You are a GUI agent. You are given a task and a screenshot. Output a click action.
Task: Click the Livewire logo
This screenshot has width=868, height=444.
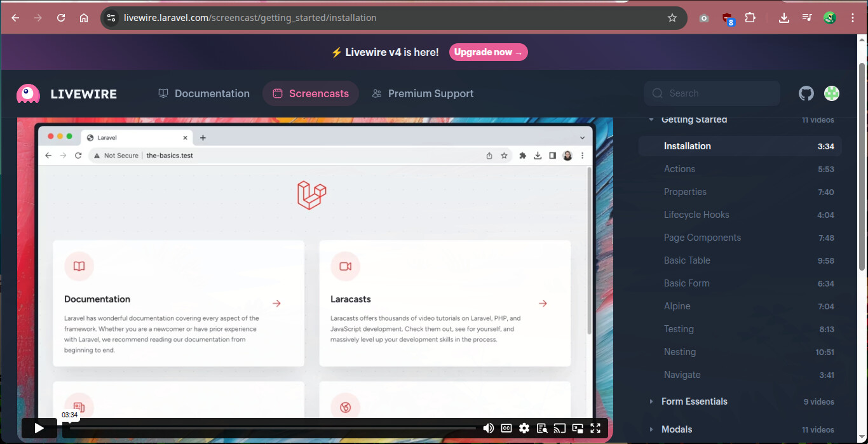[67, 94]
